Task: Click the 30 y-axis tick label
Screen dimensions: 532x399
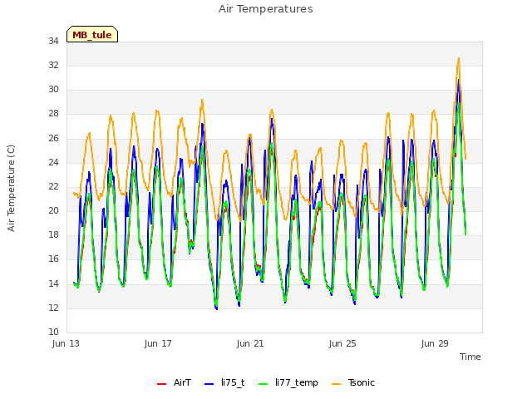Action: (53, 90)
